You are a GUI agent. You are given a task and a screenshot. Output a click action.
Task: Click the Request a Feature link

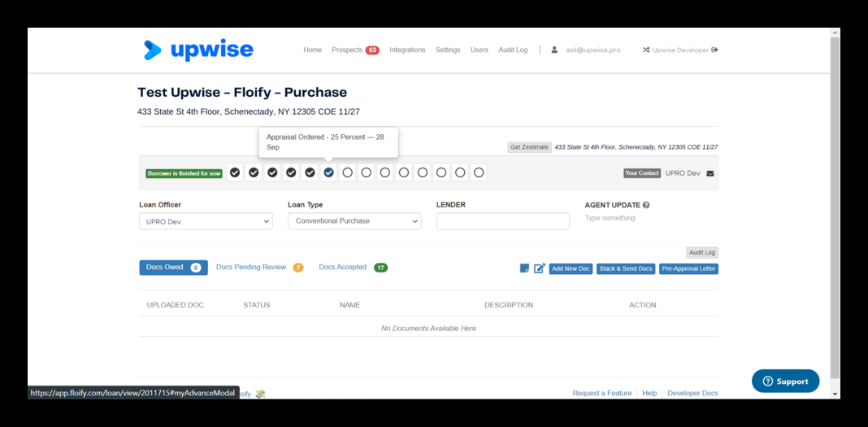[602, 393]
